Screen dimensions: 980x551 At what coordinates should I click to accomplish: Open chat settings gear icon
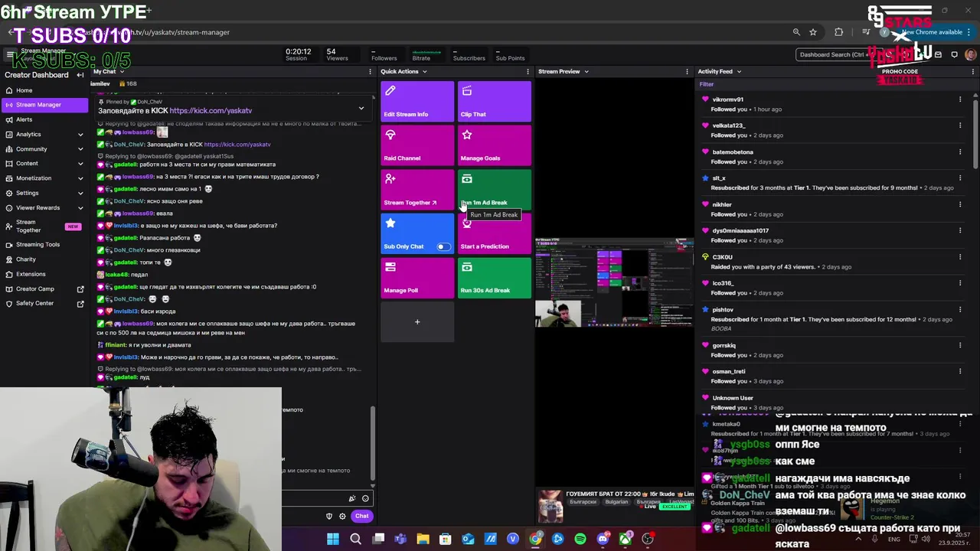pyautogui.click(x=342, y=516)
